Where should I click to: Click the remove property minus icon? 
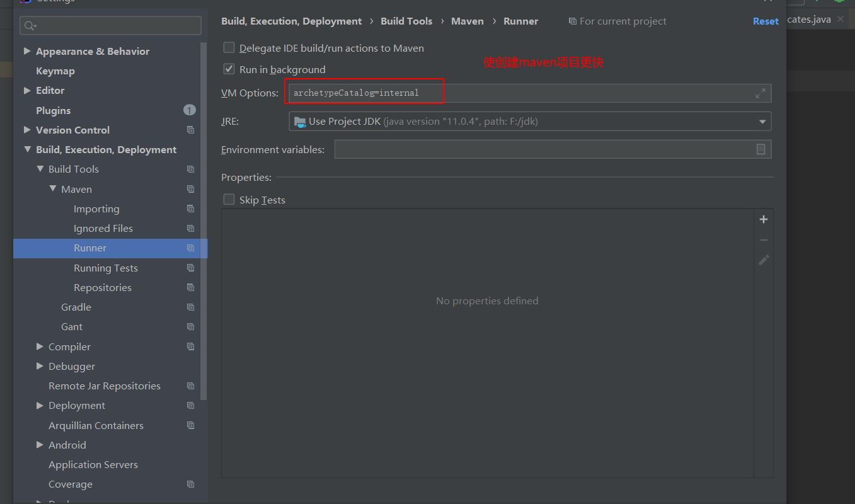point(764,240)
